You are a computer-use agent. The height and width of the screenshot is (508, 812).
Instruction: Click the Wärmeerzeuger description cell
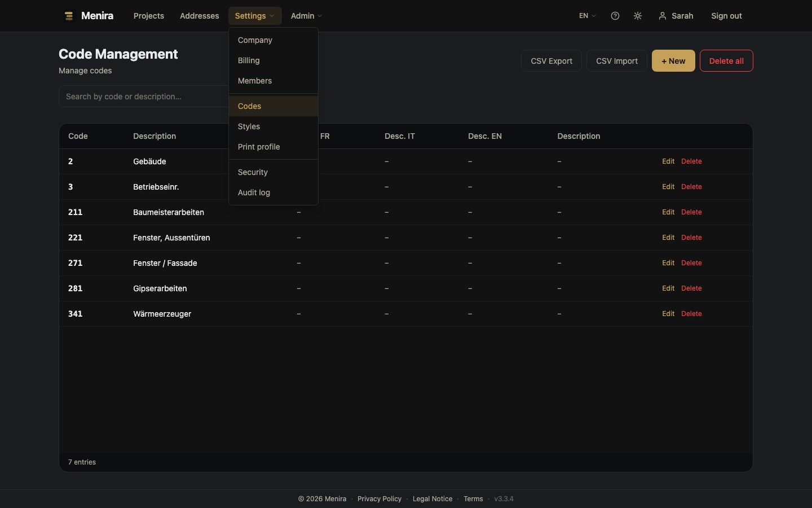coord(162,314)
